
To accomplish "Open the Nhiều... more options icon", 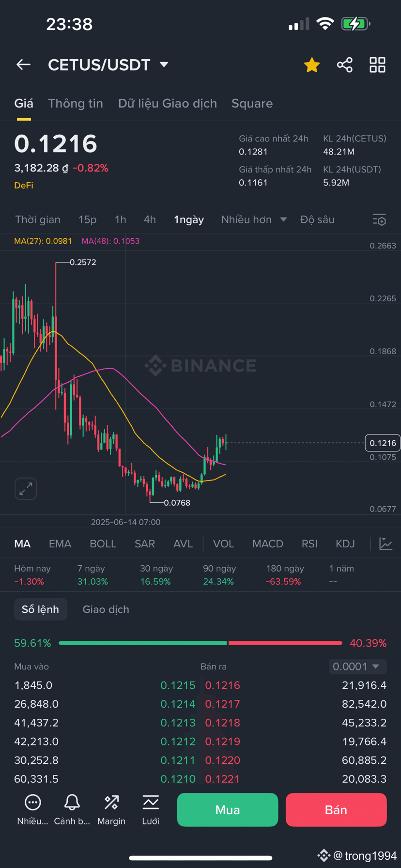I will [32, 810].
